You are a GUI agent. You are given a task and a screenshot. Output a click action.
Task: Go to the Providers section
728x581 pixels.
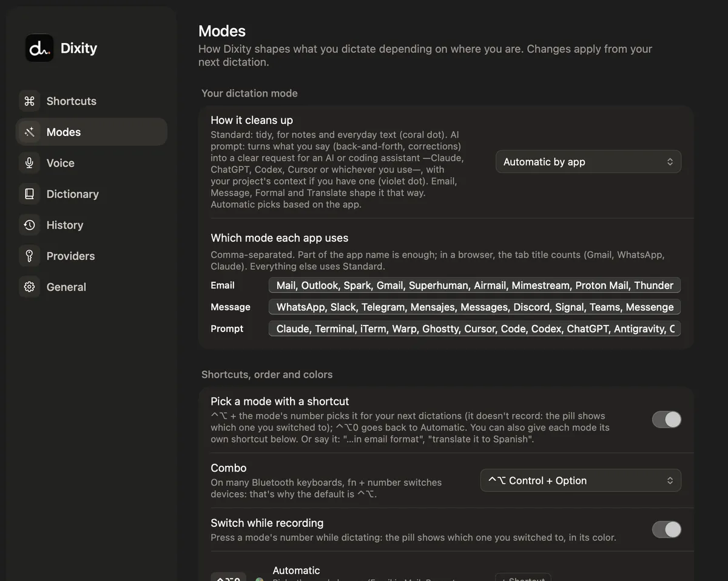tap(91, 256)
